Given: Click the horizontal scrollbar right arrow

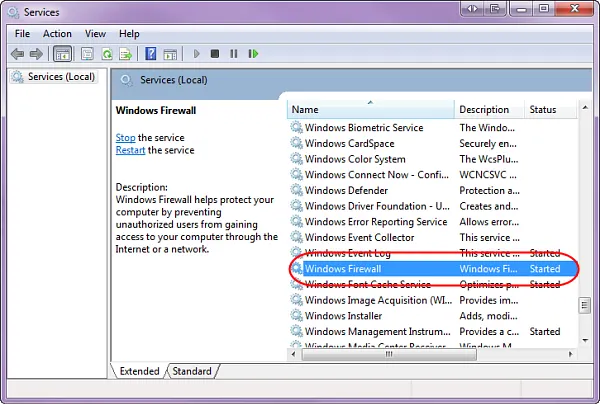Looking at the screenshot, I should pyautogui.click(x=571, y=354).
